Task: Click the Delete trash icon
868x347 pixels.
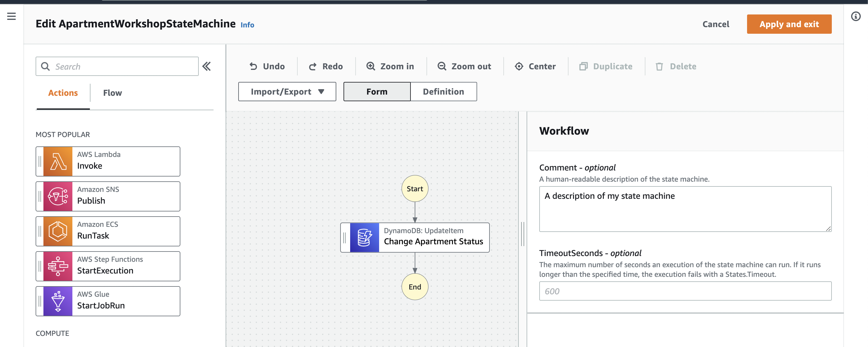Action: [659, 66]
